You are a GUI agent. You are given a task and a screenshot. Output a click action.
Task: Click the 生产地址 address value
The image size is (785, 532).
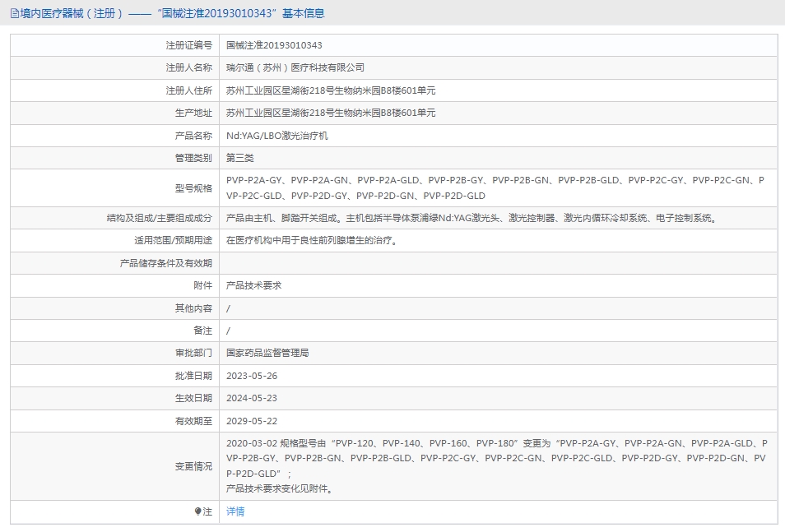click(x=331, y=113)
